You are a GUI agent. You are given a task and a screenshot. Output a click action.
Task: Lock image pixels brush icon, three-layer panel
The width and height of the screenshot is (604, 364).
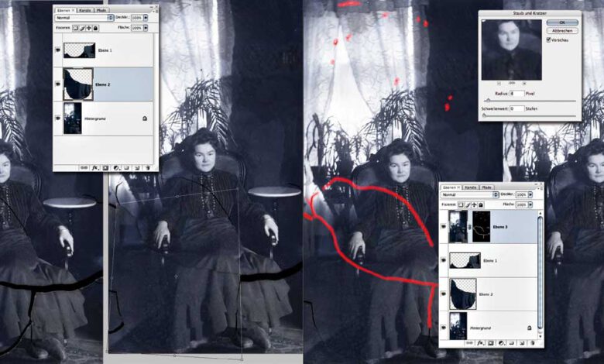82,28
